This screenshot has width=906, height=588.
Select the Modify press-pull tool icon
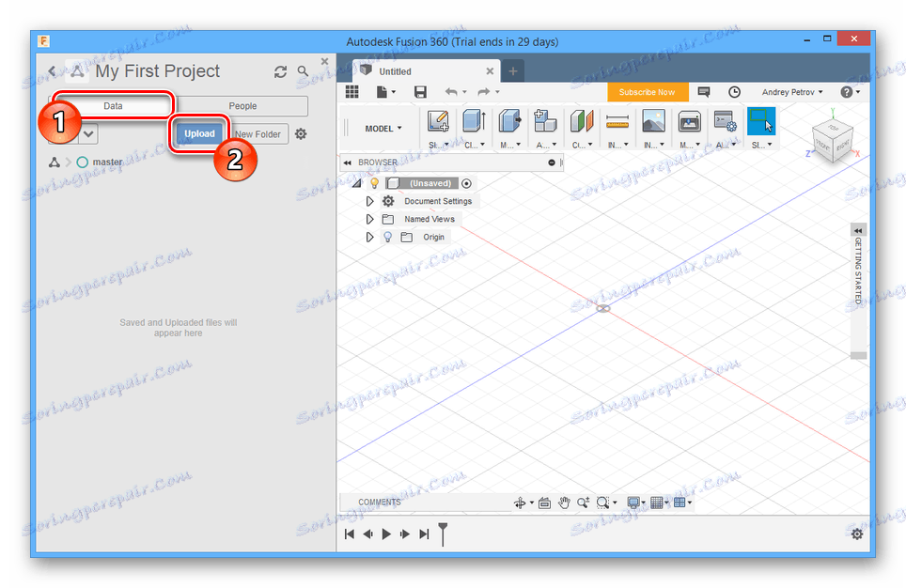click(509, 121)
